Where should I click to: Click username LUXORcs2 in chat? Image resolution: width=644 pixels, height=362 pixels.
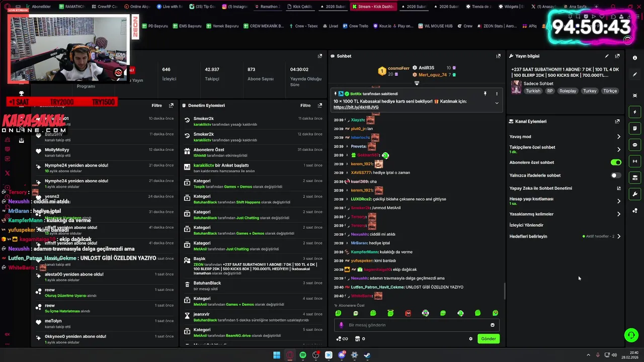coord(361,199)
